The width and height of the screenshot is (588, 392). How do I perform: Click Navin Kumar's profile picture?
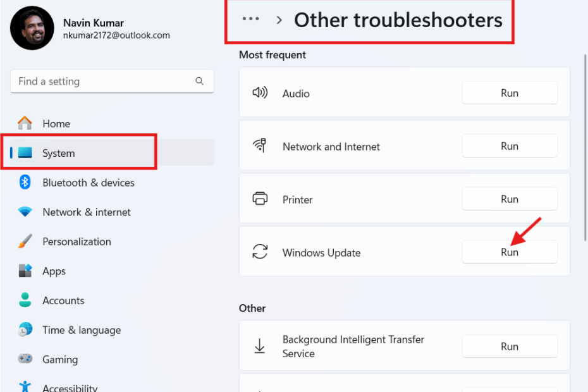point(32,28)
